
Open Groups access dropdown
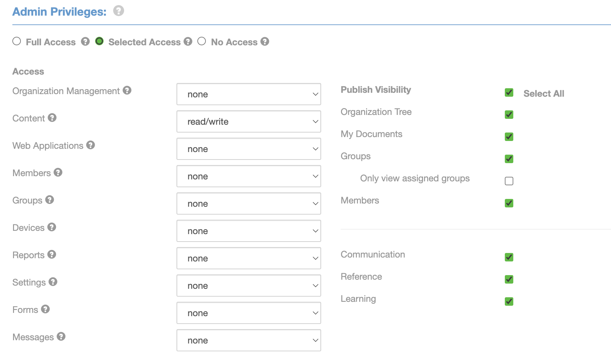(249, 203)
